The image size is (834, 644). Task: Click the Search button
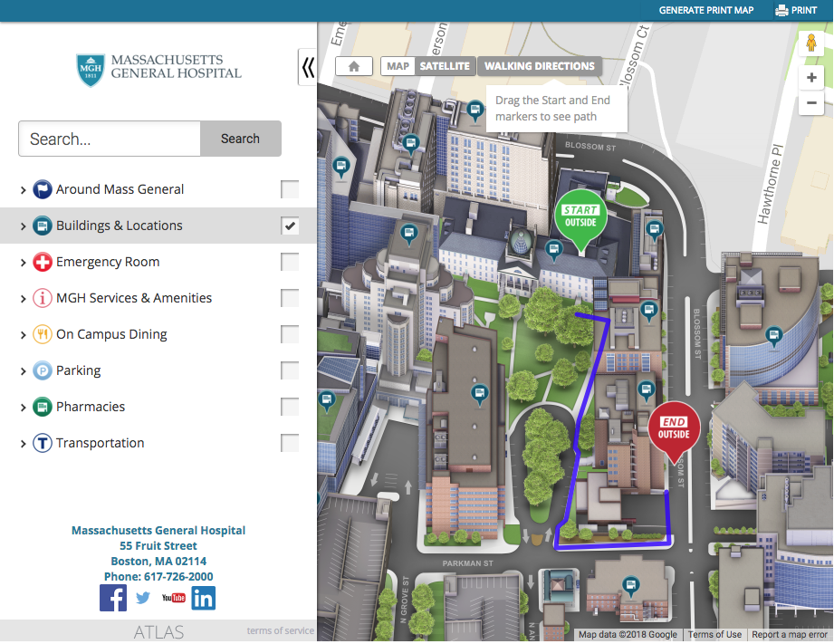[240, 139]
